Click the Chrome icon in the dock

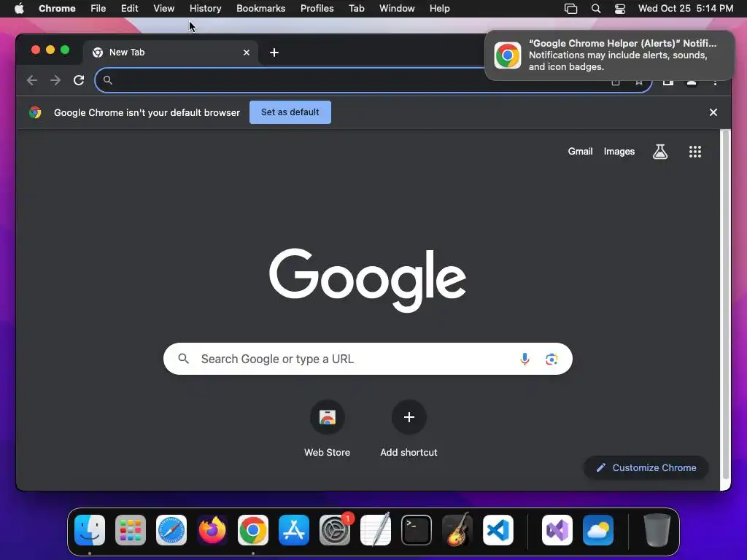point(253,530)
